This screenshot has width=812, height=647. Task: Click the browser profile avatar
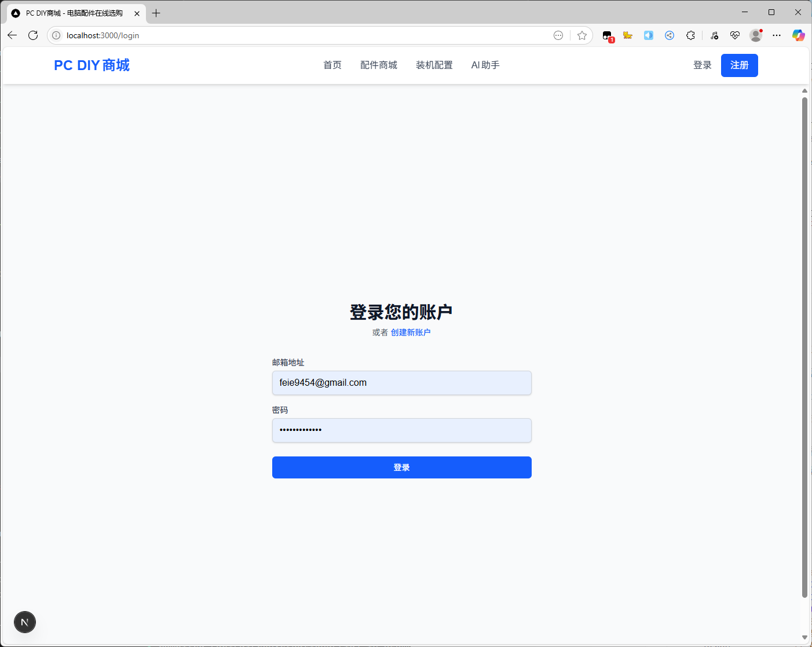tap(755, 35)
